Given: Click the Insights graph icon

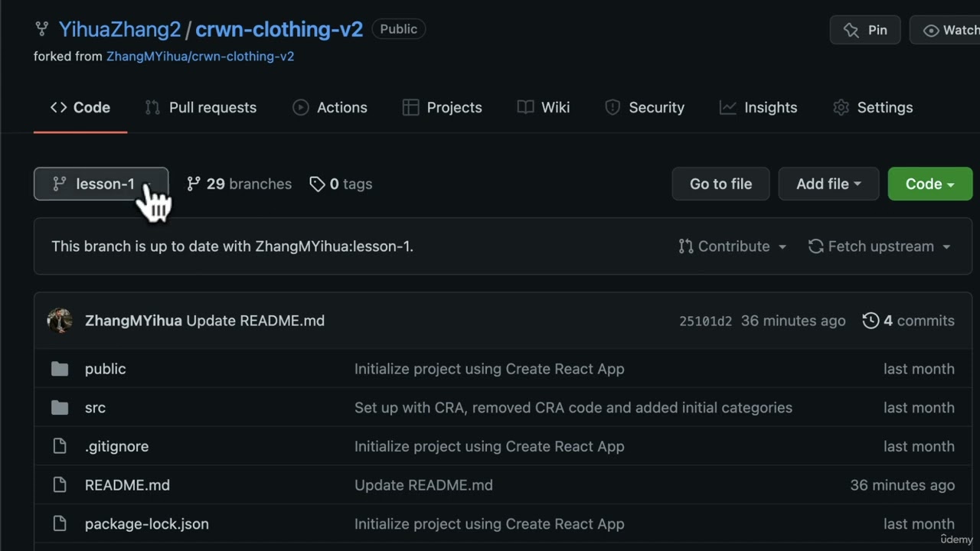Looking at the screenshot, I should [x=727, y=108].
